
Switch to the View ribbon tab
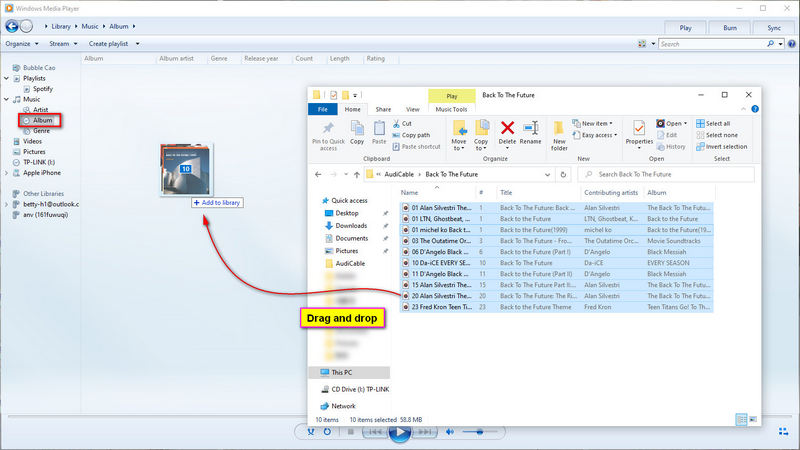tap(413, 109)
